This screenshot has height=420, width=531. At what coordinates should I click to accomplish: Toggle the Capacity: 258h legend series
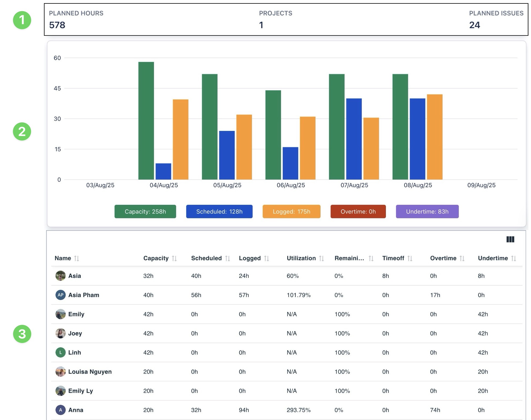click(x=145, y=211)
